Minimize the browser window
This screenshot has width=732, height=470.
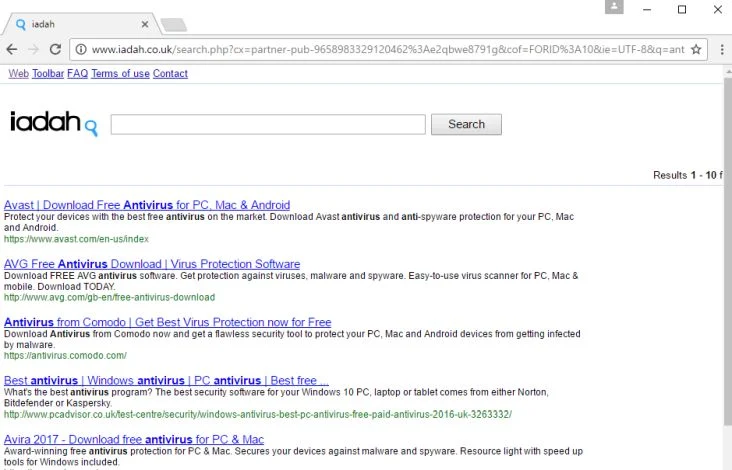(x=647, y=9)
